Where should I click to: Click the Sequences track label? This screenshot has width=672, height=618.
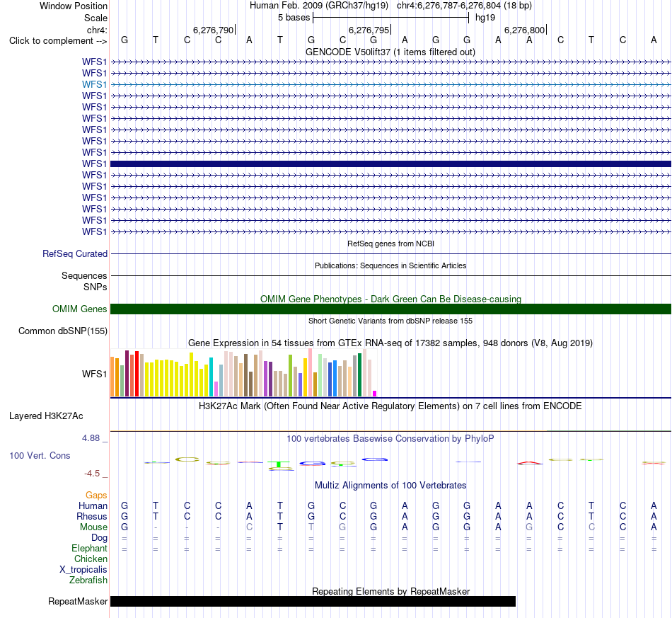84,276
